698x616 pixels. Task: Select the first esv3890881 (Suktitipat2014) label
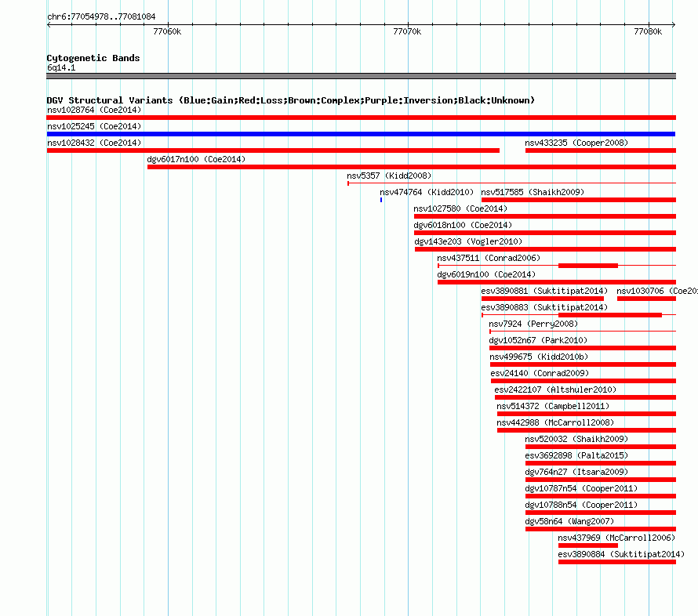pyautogui.click(x=544, y=291)
